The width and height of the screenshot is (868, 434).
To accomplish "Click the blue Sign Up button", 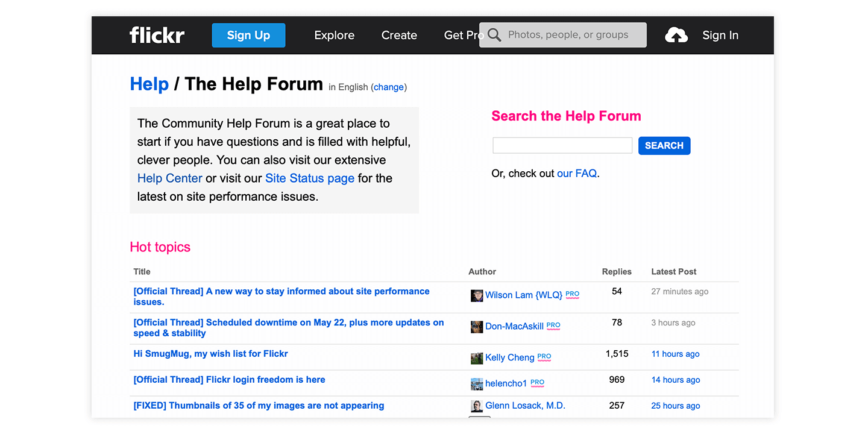I will 248,35.
